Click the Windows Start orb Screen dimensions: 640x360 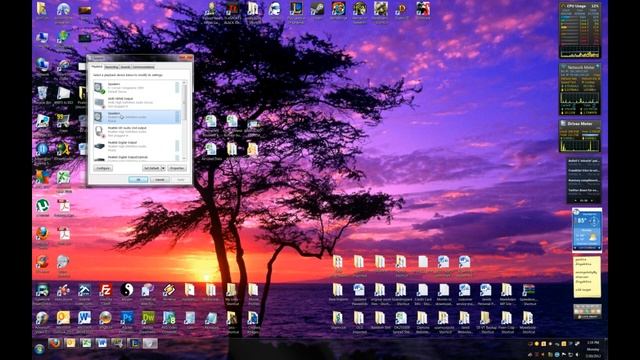point(40,349)
